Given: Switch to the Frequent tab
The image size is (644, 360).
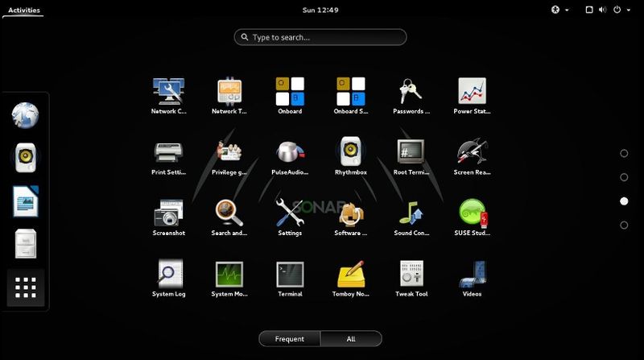Looking at the screenshot, I should click(290, 339).
